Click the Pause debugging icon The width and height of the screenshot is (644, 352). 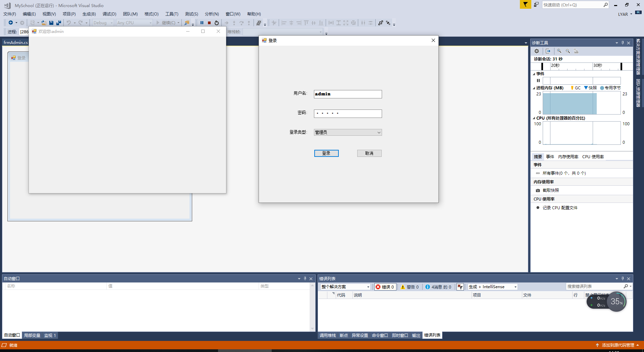pyautogui.click(x=202, y=23)
